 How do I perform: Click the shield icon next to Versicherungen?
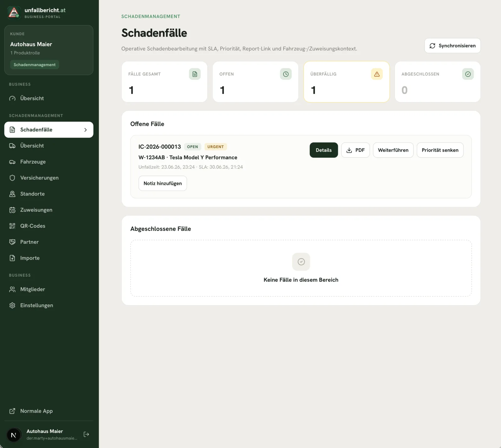pyautogui.click(x=12, y=178)
